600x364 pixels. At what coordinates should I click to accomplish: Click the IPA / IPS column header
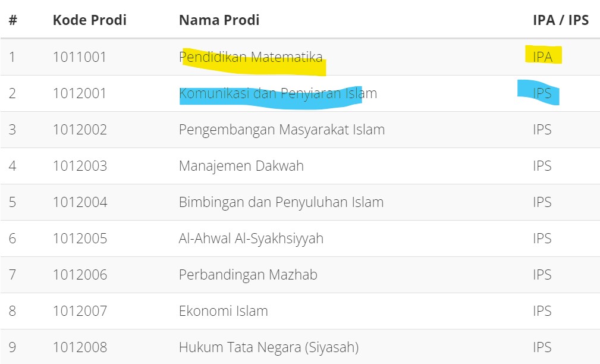pos(561,20)
